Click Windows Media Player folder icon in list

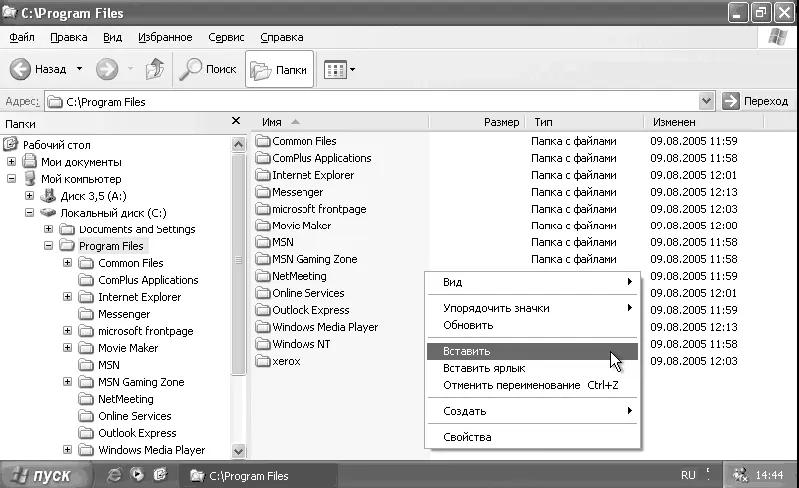[263, 327]
